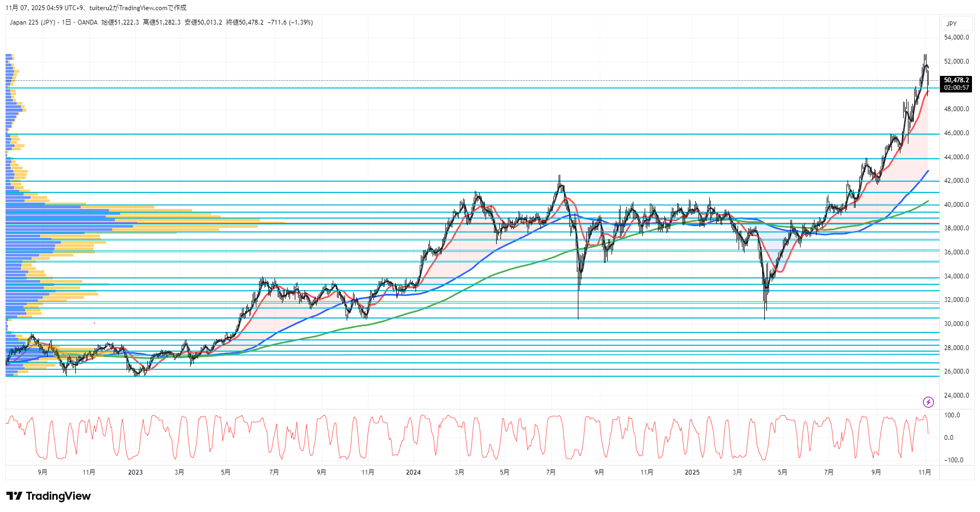Click the 40,000.0 price axis label
Viewport: 980px width, 512px height.
pyautogui.click(x=956, y=205)
